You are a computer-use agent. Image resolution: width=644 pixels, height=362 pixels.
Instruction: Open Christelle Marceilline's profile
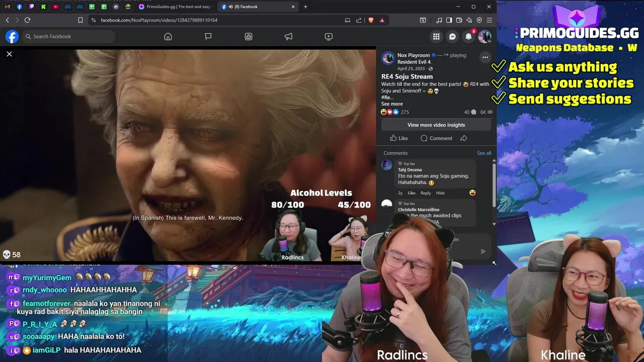click(419, 210)
